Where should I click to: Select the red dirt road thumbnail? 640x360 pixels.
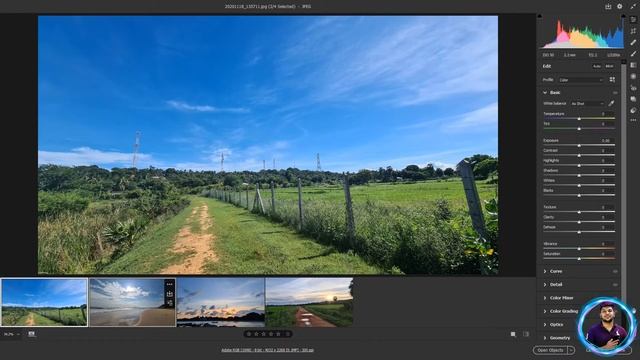pyautogui.click(x=309, y=302)
